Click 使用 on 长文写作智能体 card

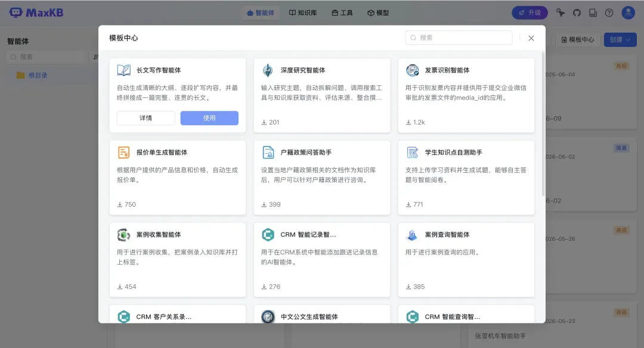pos(209,118)
